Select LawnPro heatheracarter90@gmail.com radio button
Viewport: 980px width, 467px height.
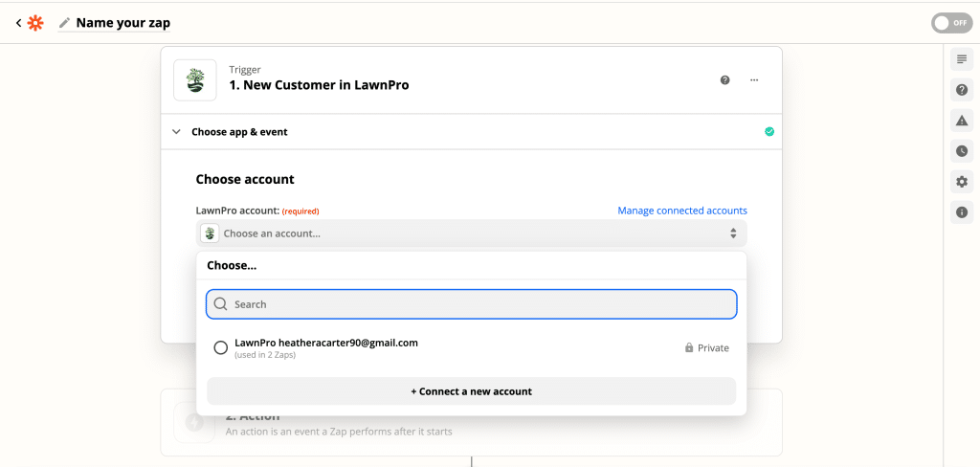[221, 347]
